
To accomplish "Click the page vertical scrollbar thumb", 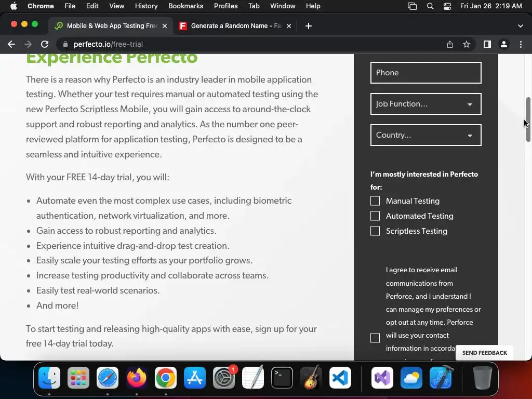I will [x=528, y=119].
